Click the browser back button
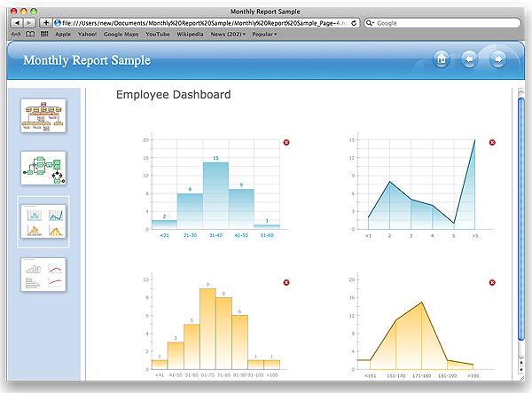 [17, 21]
